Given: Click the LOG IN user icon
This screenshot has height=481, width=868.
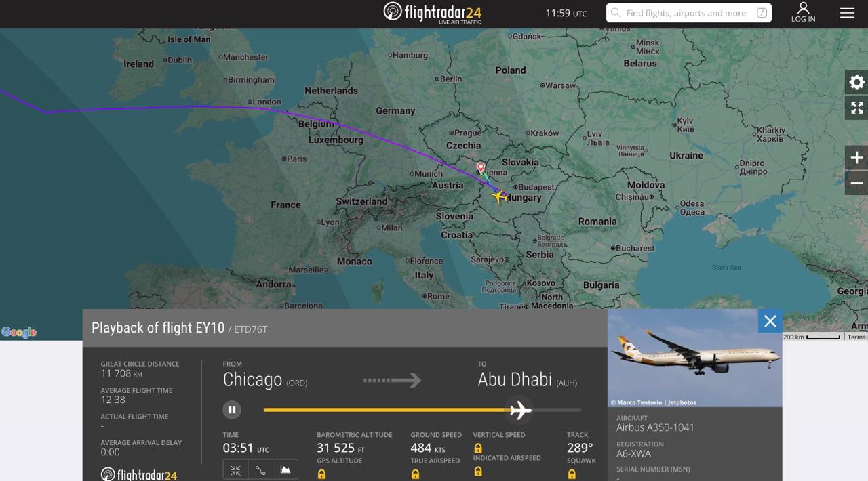Looking at the screenshot, I should [803, 13].
